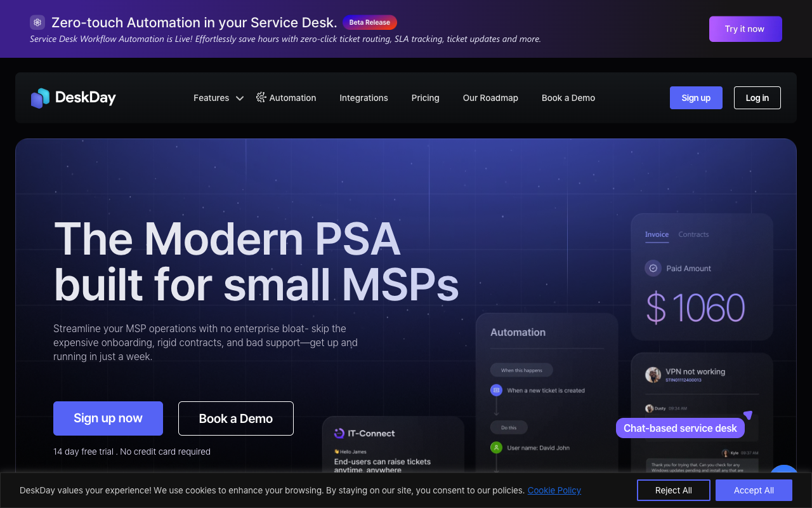Click the atom icon in the top banner

pos(37,22)
